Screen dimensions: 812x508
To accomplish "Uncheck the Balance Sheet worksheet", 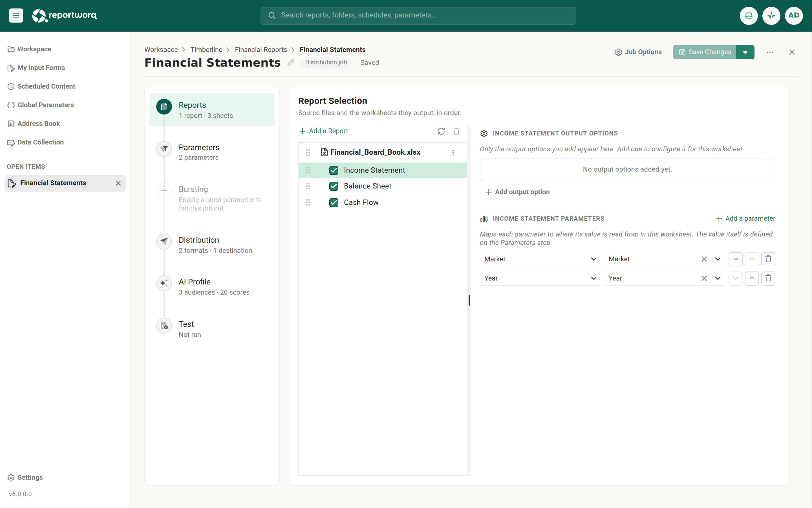I will coord(334,186).
